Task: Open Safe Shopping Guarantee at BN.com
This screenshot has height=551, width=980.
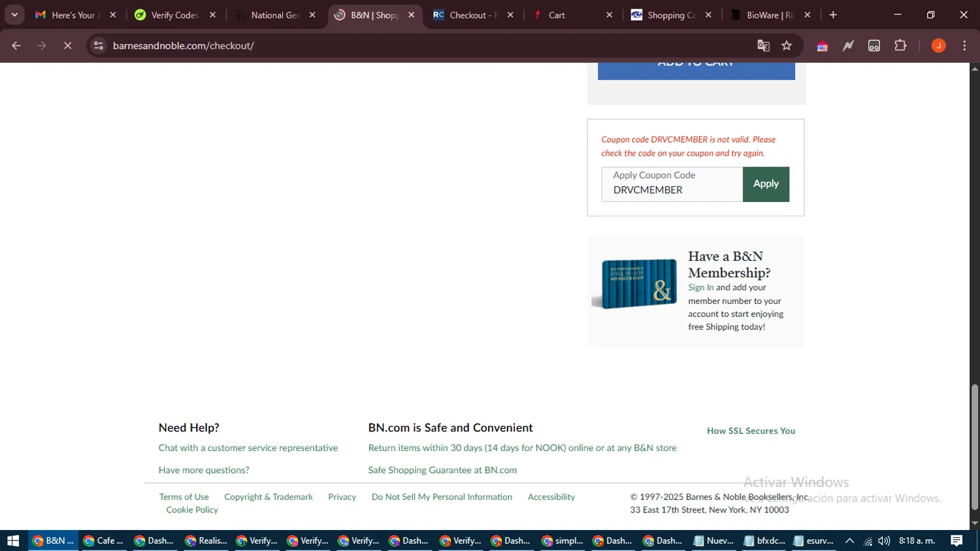Action: (442, 470)
